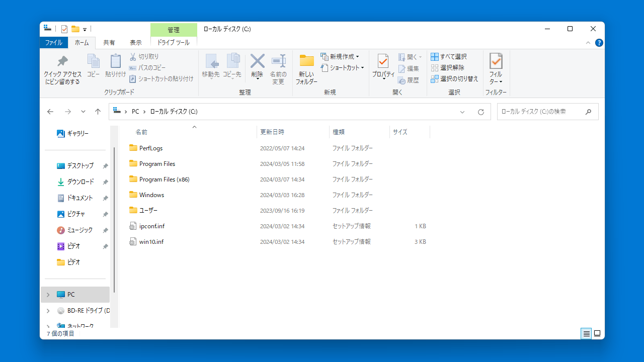Click 履歴 (History) ribbon icon
Screen dimensions: 644x362
pyautogui.click(x=401, y=80)
